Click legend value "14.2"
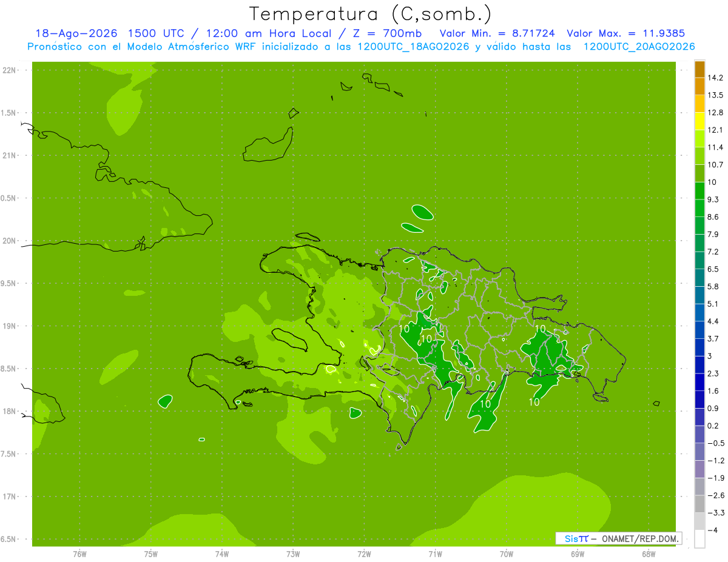The image size is (728, 562). (715, 78)
